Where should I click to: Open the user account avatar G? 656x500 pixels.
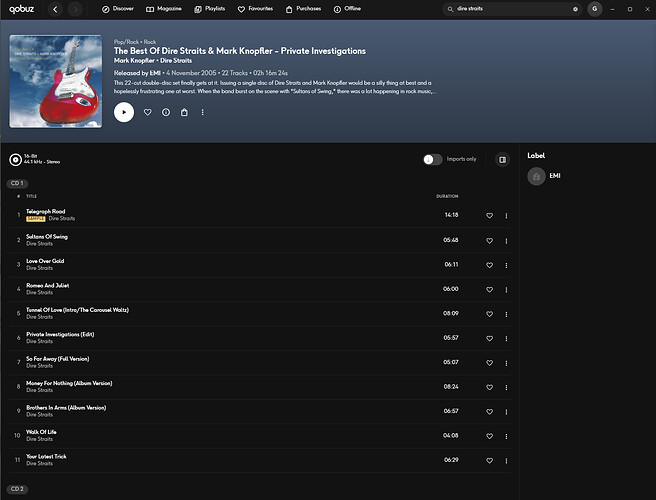(x=594, y=9)
